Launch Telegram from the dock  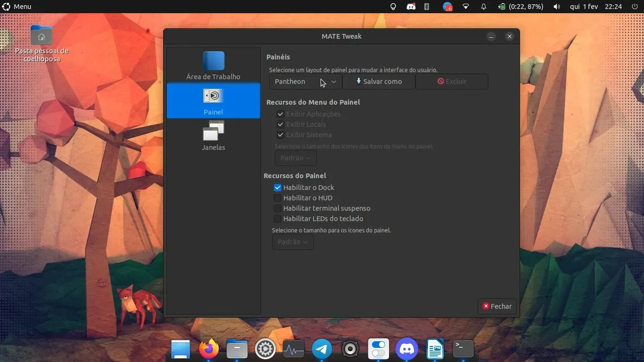[322, 349]
